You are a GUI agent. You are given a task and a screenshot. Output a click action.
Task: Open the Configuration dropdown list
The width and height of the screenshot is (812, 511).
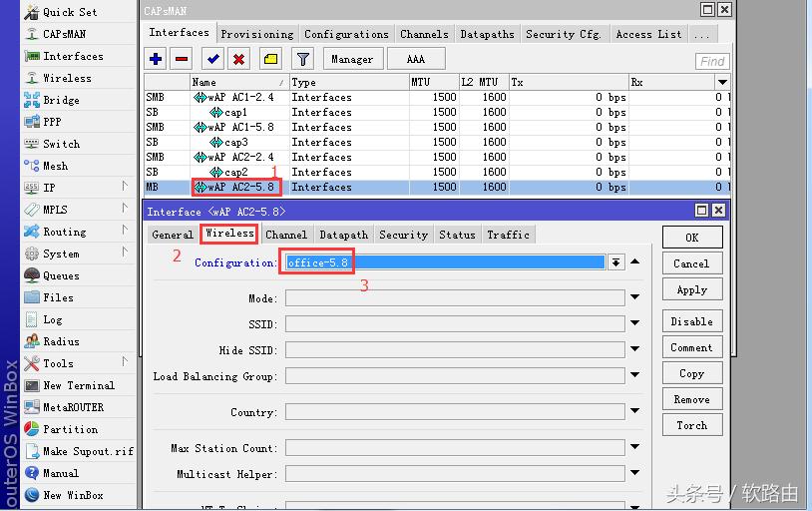(x=615, y=262)
